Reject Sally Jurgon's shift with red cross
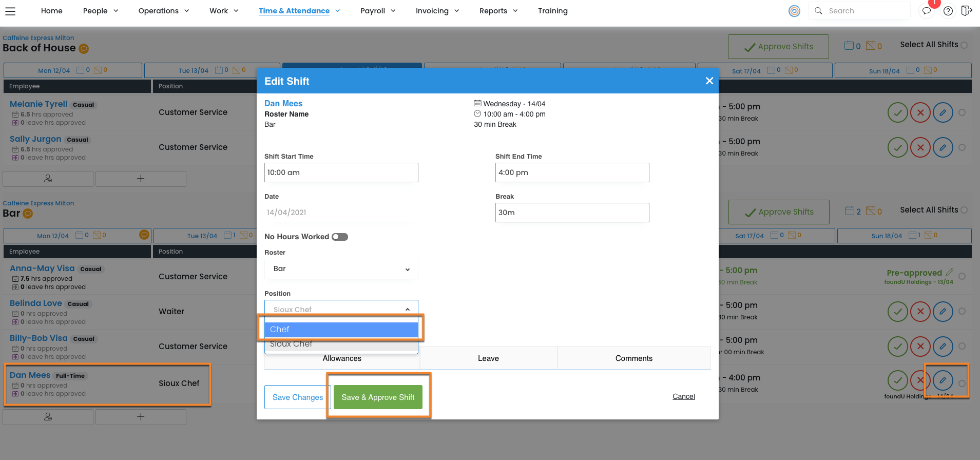 coord(920,147)
